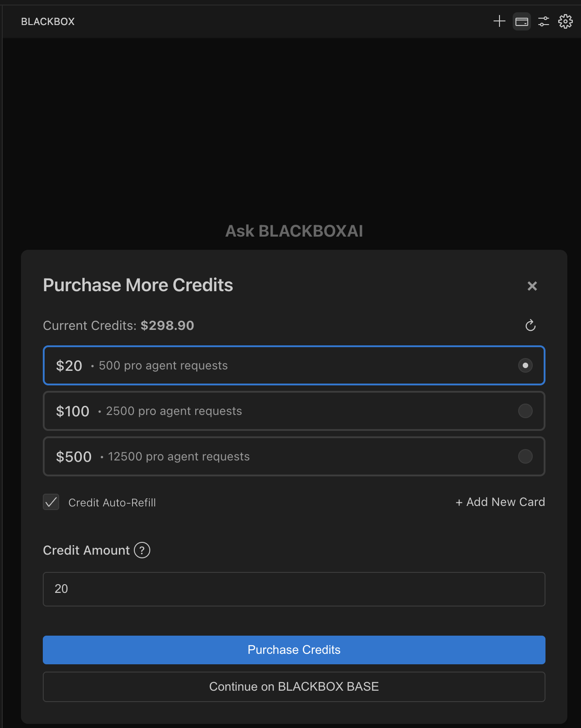Click the Ask BLACKBOXAI heading
Viewport: 581px width, 728px height.
click(x=294, y=231)
